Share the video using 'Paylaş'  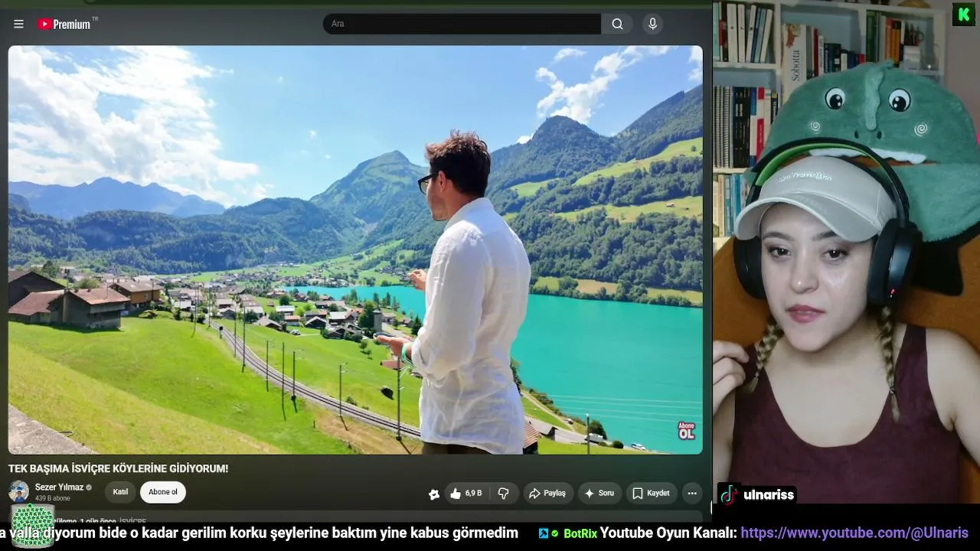tap(548, 494)
